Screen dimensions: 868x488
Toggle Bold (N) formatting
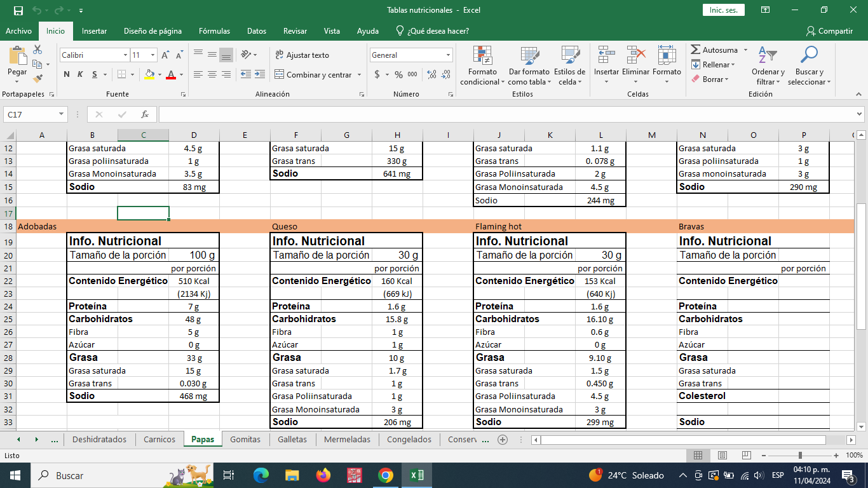pos(67,74)
